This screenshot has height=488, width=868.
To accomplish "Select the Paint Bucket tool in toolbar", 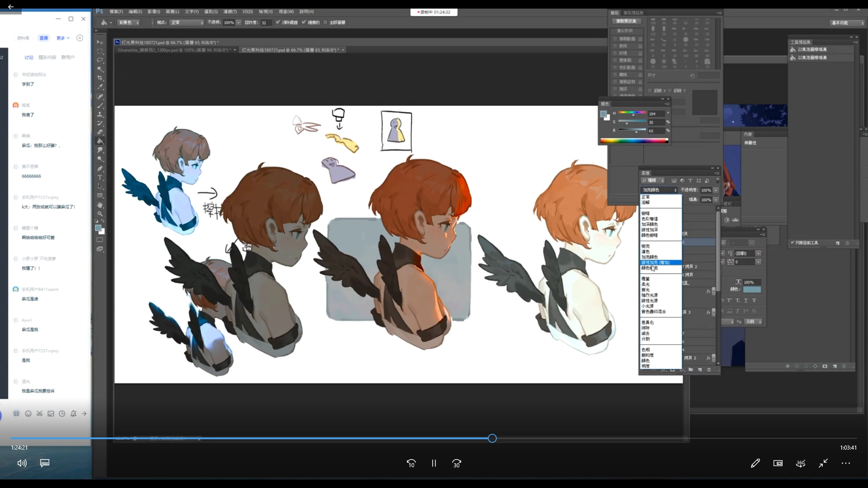I will 100,141.
